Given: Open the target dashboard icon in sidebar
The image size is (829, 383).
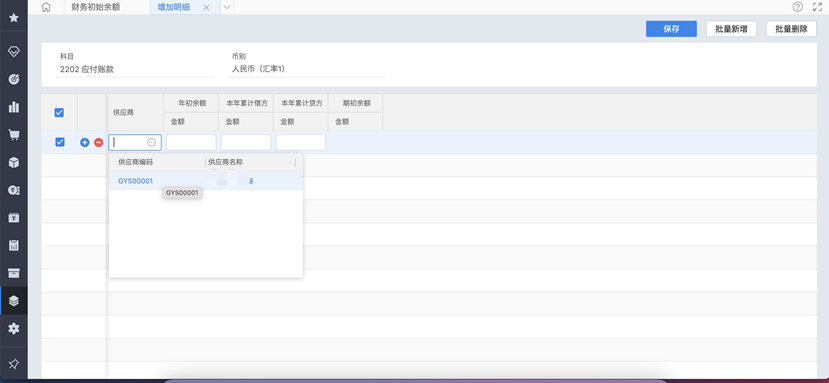Looking at the screenshot, I should click(14, 79).
